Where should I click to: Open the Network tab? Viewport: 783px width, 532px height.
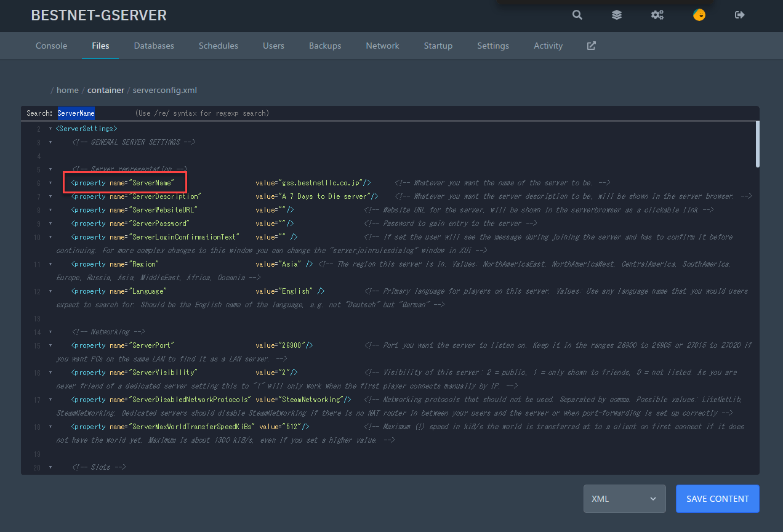point(382,46)
